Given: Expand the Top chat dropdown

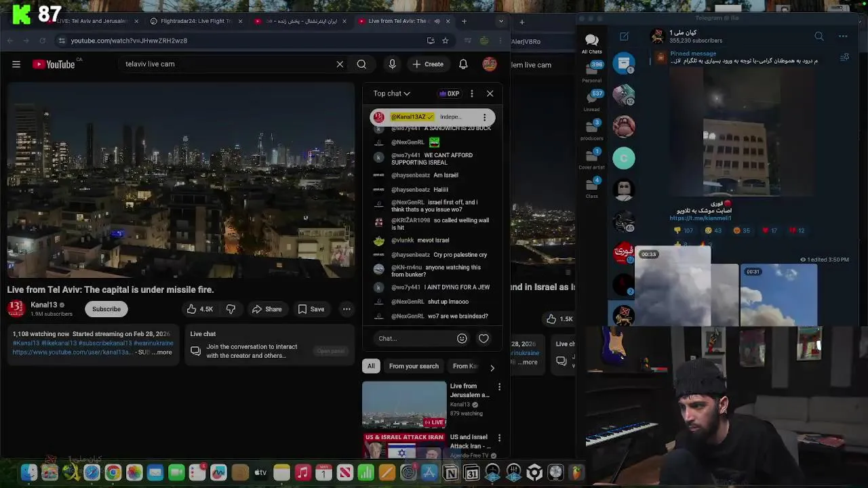Looking at the screenshot, I should pos(391,94).
